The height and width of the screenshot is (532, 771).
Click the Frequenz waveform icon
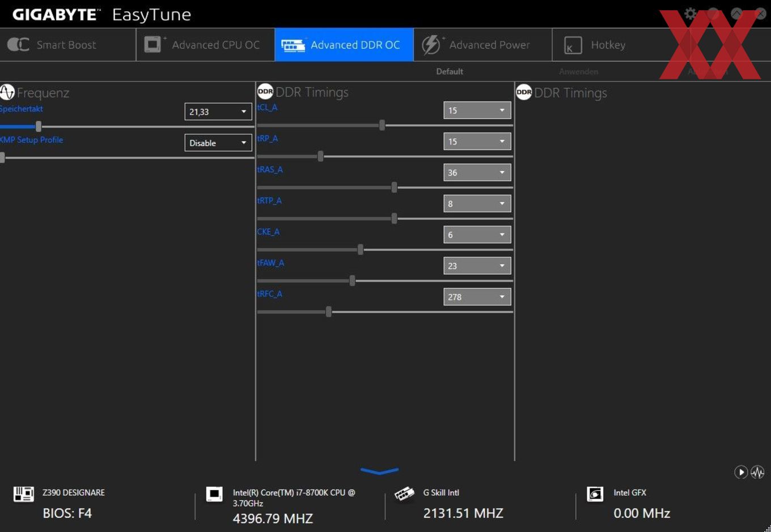7,92
